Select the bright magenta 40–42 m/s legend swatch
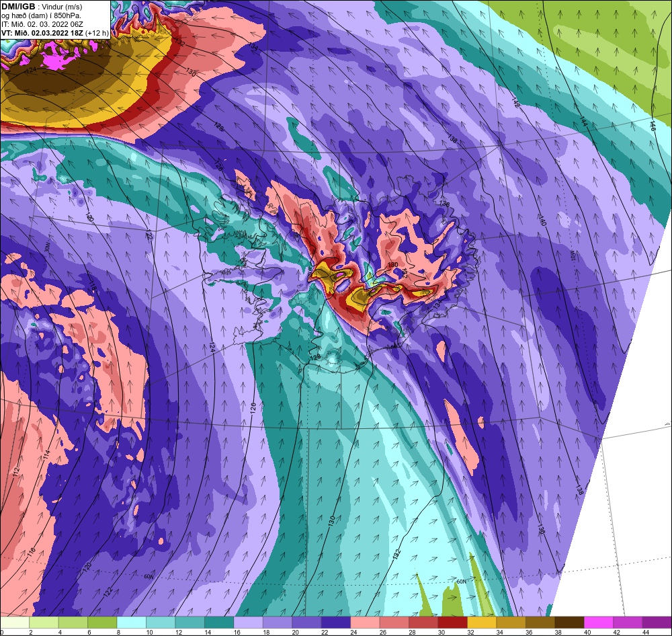The height and width of the screenshot is (636, 672). (x=598, y=623)
